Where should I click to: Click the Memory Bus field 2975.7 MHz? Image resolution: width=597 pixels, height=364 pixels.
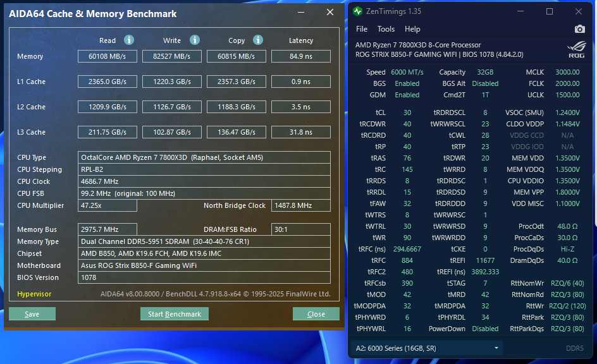tap(108, 229)
